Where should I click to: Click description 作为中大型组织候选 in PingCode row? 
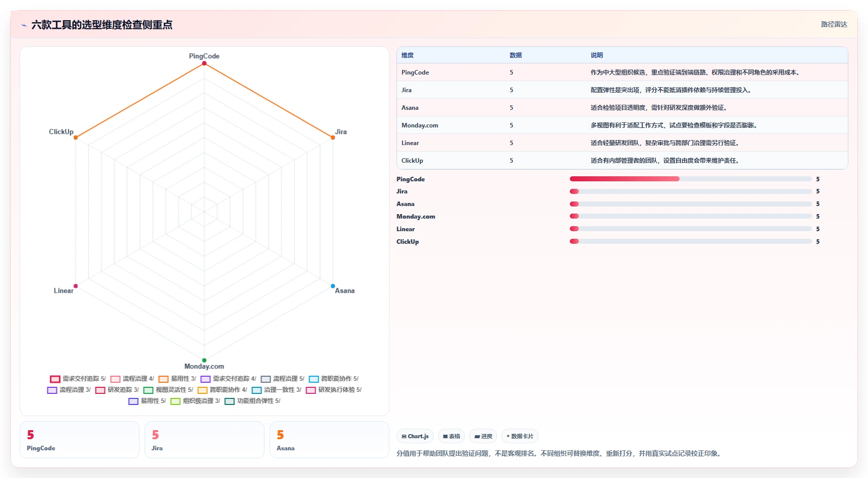click(696, 73)
